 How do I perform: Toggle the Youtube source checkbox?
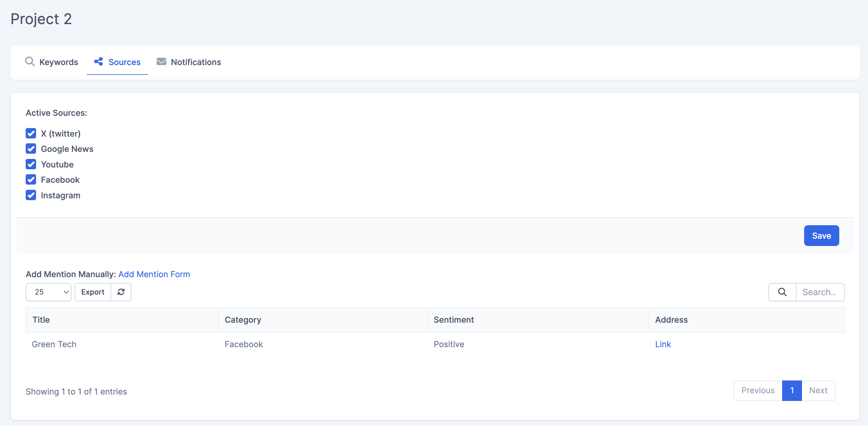tap(31, 164)
